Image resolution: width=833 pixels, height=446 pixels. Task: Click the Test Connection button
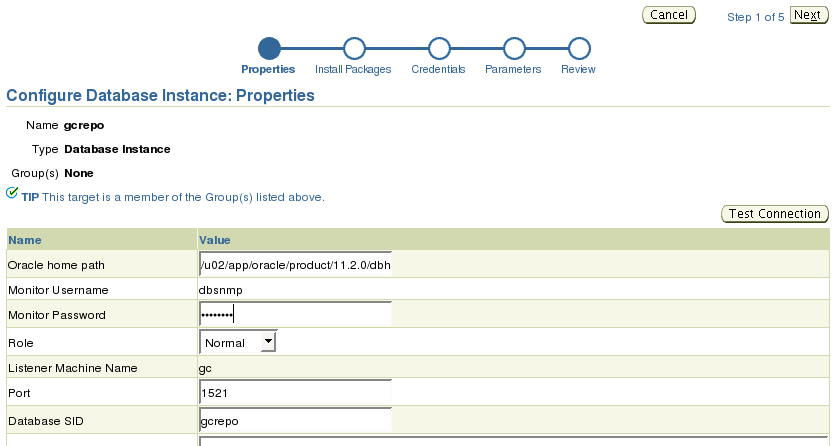click(775, 214)
